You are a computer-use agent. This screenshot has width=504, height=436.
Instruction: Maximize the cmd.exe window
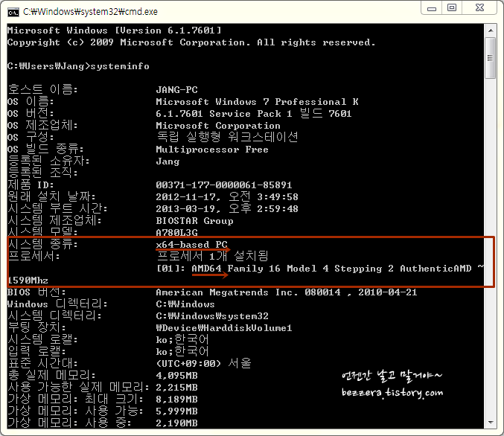point(451,7)
